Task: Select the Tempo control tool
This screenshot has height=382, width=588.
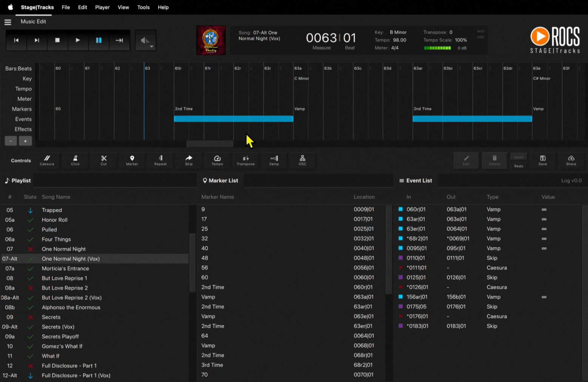Action: [x=217, y=160]
